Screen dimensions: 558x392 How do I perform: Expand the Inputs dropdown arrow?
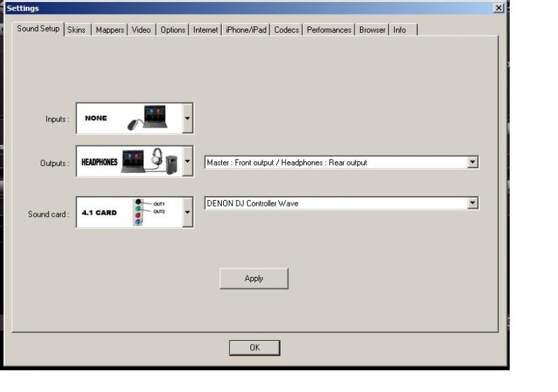(188, 119)
